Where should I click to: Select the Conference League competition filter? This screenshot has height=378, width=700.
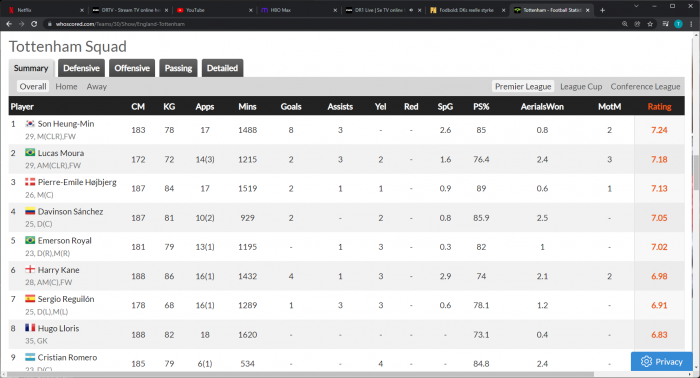point(646,87)
